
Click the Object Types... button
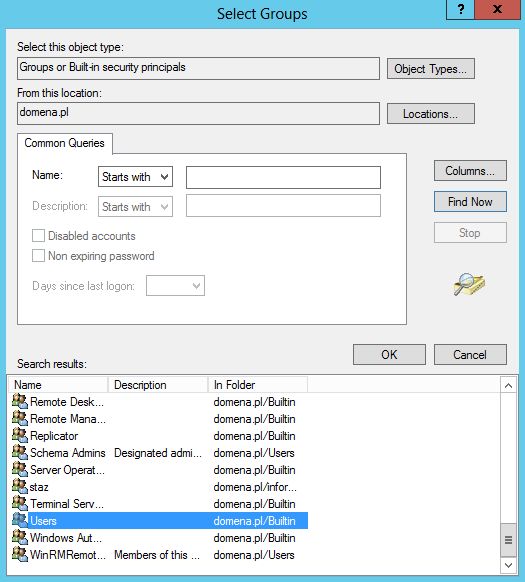click(x=431, y=69)
